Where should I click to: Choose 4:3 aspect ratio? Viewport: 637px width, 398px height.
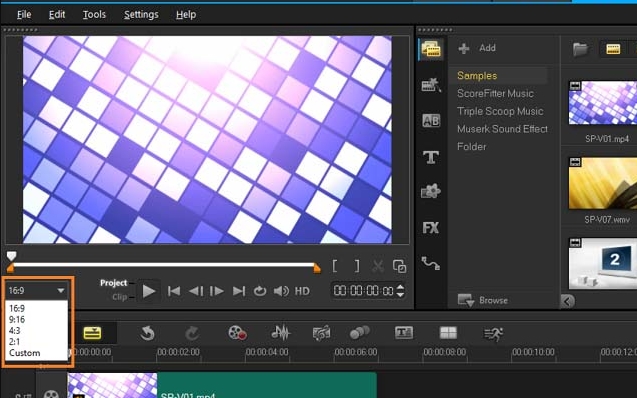tap(15, 331)
